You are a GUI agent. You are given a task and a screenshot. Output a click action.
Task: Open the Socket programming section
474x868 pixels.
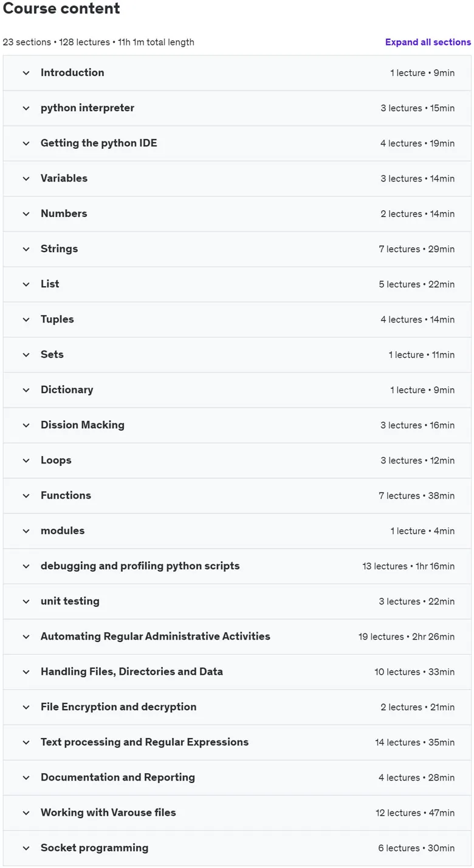click(237, 848)
